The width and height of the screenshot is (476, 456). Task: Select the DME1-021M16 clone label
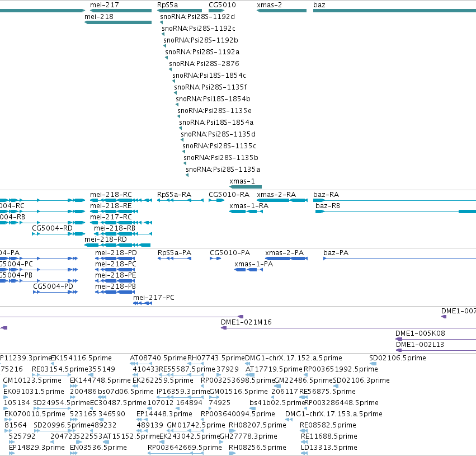[x=246, y=322]
